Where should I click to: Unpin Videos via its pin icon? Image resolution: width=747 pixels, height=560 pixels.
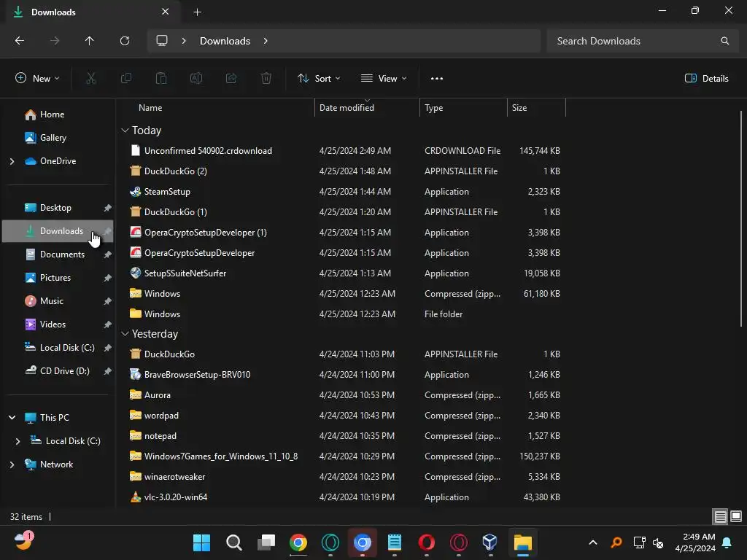108,324
